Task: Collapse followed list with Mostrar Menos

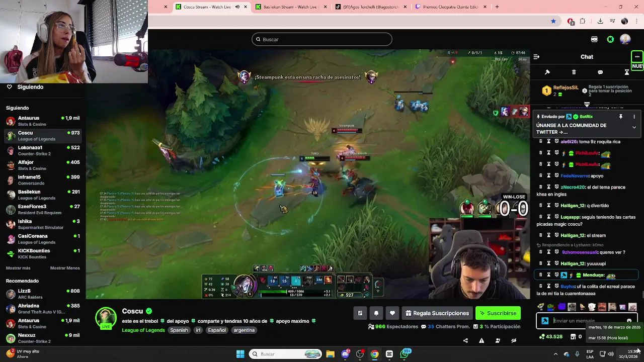Action: 65,268
